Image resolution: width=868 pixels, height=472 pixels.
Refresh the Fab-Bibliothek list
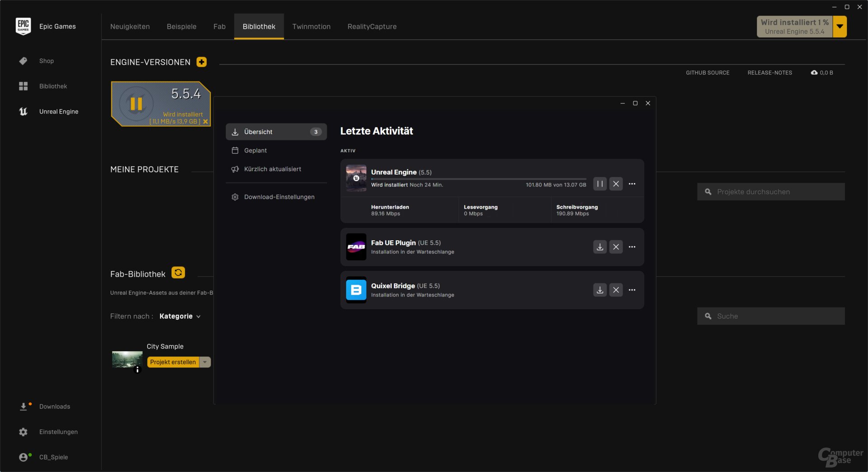pos(178,272)
